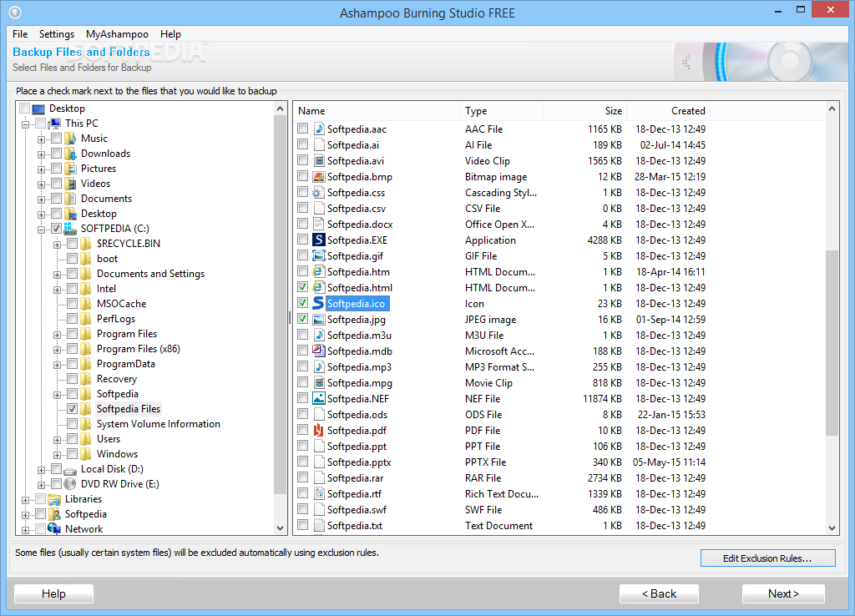
Task: Open the Settings menu
Action: [57, 33]
